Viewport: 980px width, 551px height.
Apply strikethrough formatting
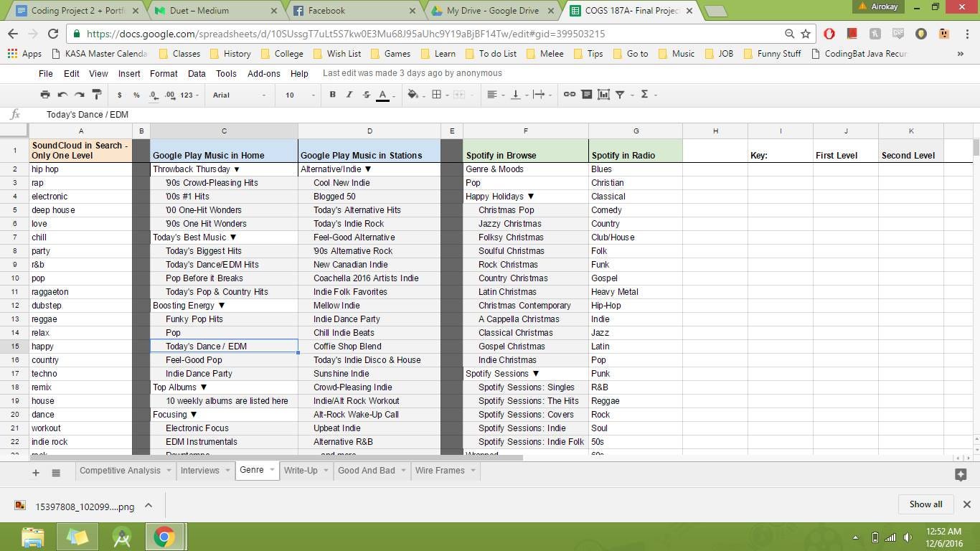coord(367,95)
